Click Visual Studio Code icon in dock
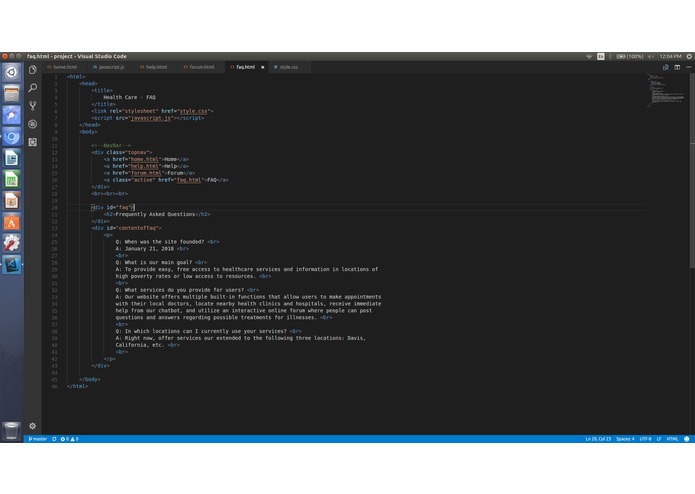 point(12,265)
